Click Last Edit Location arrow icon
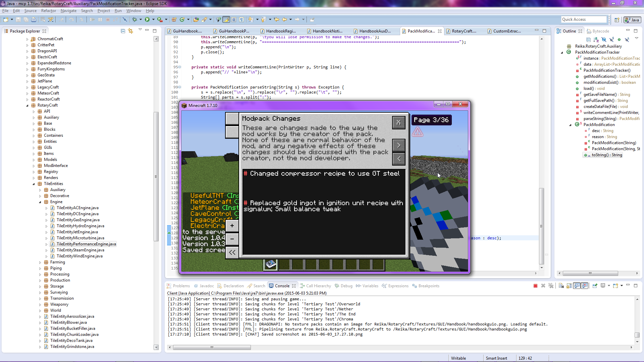The width and height of the screenshot is (644, 362). pos(276,20)
